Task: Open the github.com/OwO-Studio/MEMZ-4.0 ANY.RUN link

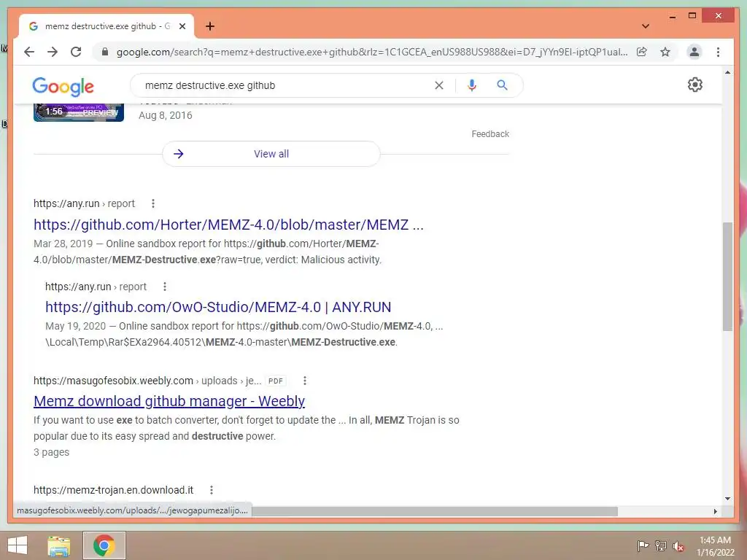Action: click(218, 307)
